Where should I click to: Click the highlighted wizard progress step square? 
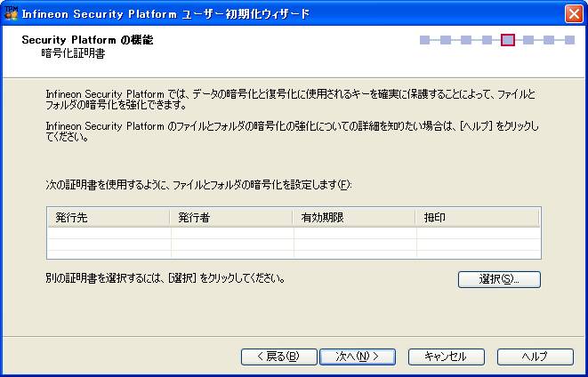click(x=507, y=40)
